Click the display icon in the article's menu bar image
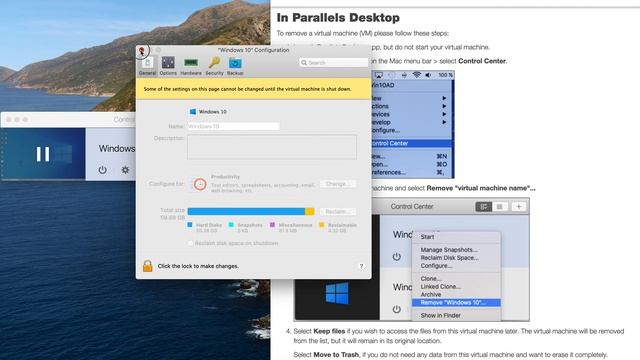 [378, 75]
